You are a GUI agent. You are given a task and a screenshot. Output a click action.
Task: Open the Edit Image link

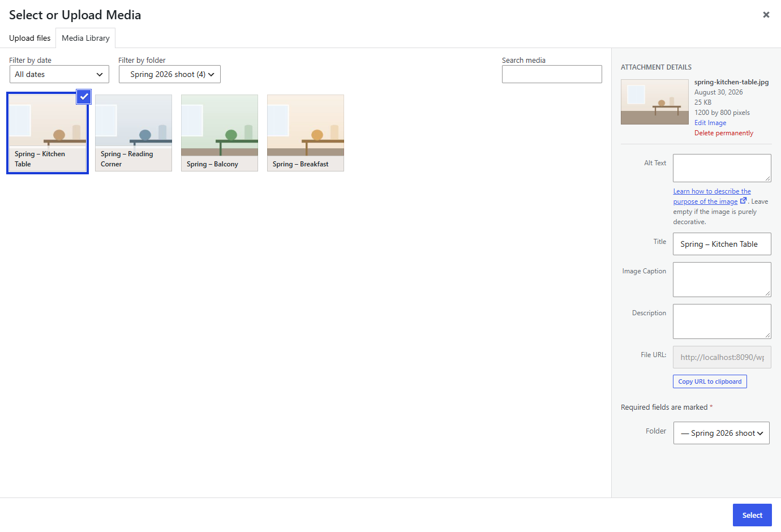point(710,123)
